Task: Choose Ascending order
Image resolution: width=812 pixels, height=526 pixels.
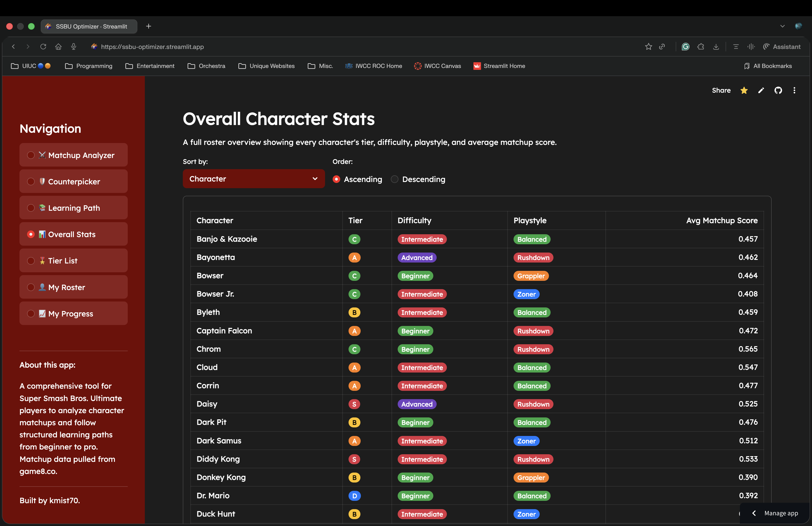Action: tap(357, 179)
